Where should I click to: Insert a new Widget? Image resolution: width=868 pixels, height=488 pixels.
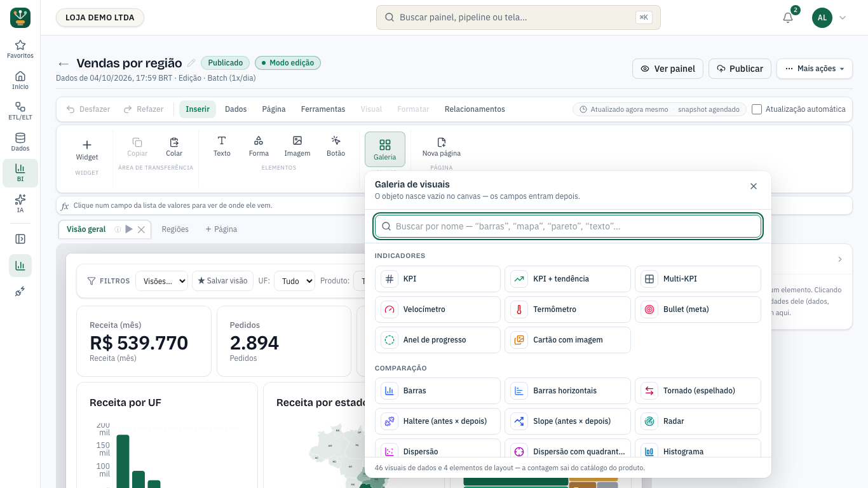tap(87, 150)
